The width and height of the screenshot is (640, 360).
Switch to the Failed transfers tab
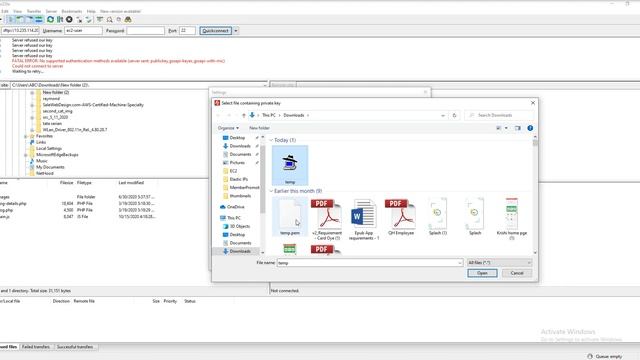click(x=36, y=347)
